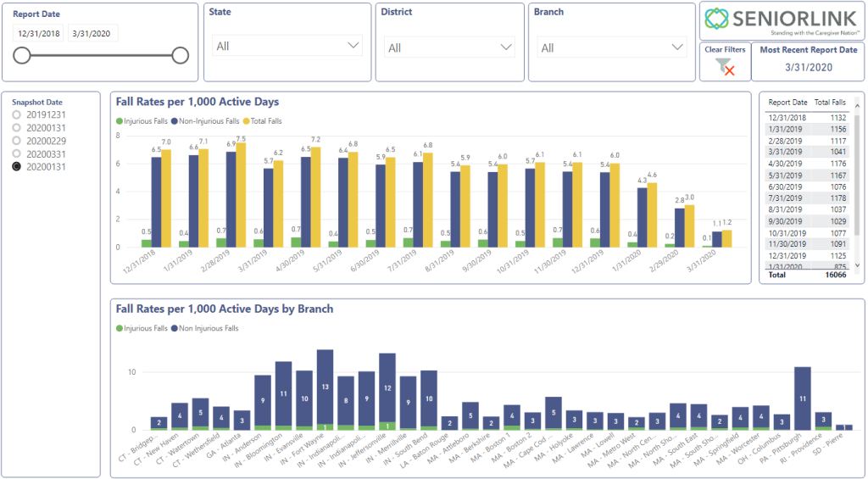Screen dimensions: 868x479
Task: Open the State filter dropdown
Action: click(287, 46)
